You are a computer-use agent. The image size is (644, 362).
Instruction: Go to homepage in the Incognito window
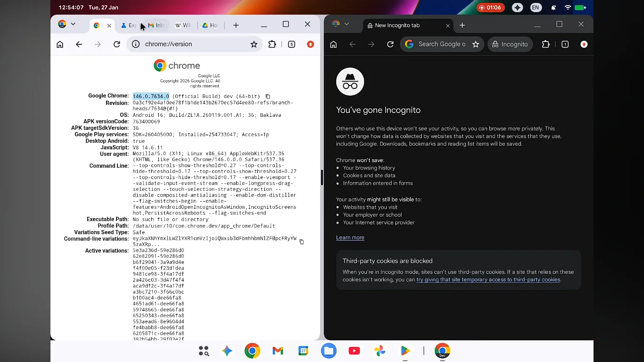[333, 44]
